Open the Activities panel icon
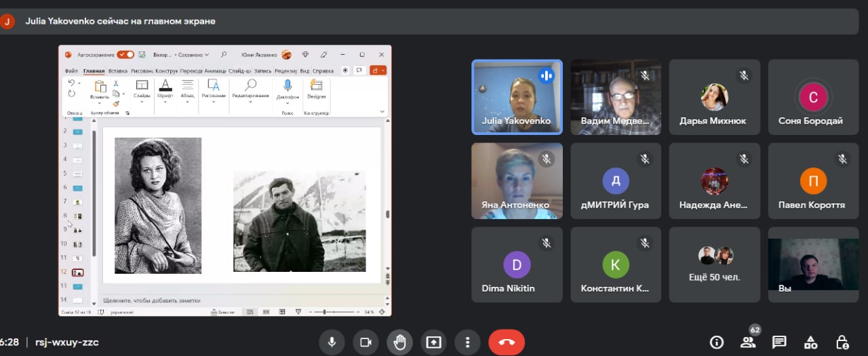The width and height of the screenshot is (868, 356). 810,342
